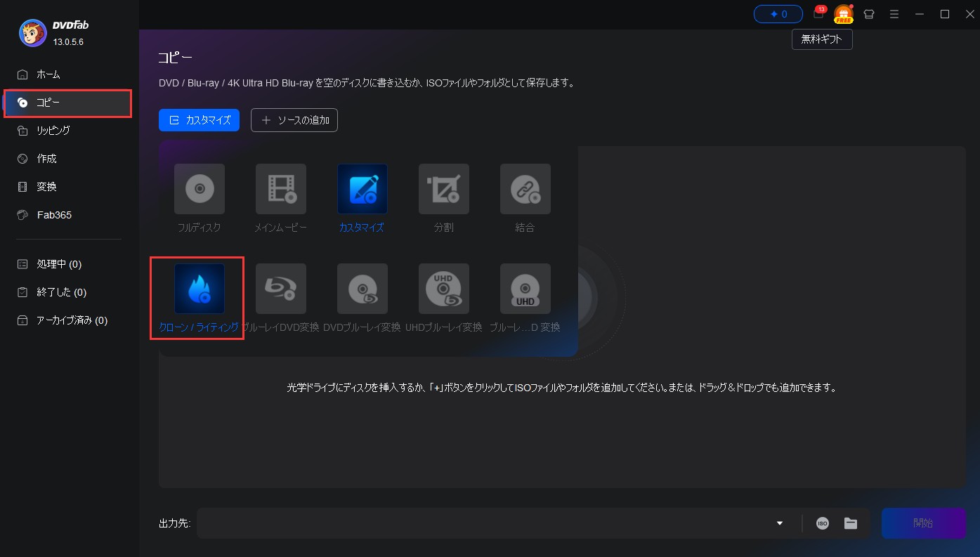Screen dimensions: 980x557
Task: Click the ISO output icon
Action: pos(823,523)
